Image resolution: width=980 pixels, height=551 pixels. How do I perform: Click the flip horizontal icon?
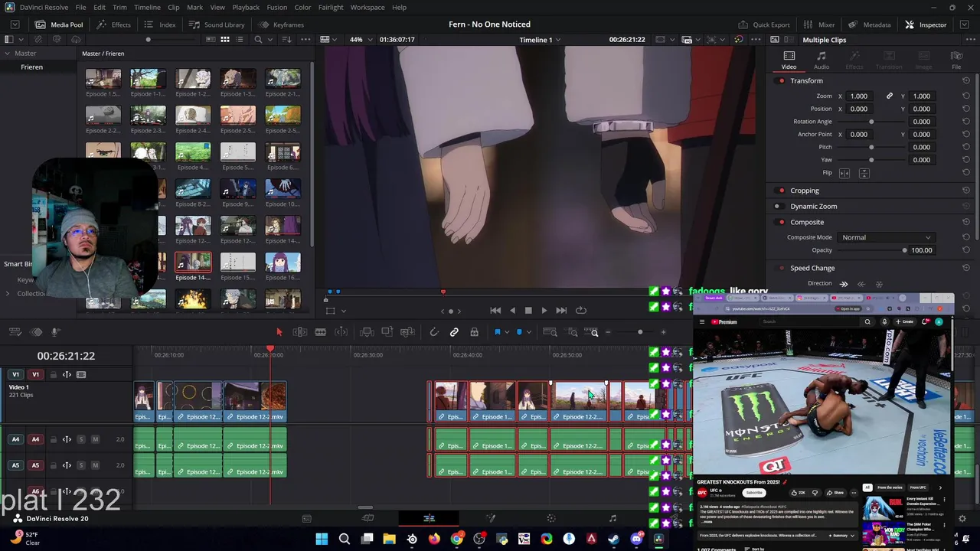point(844,173)
